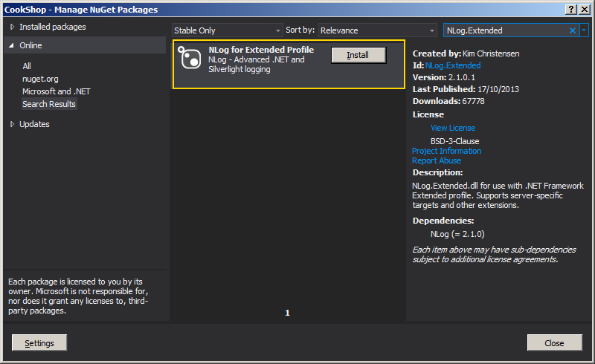This screenshot has width=595, height=364.
Task: Expand the Updates section
Action: 13,124
